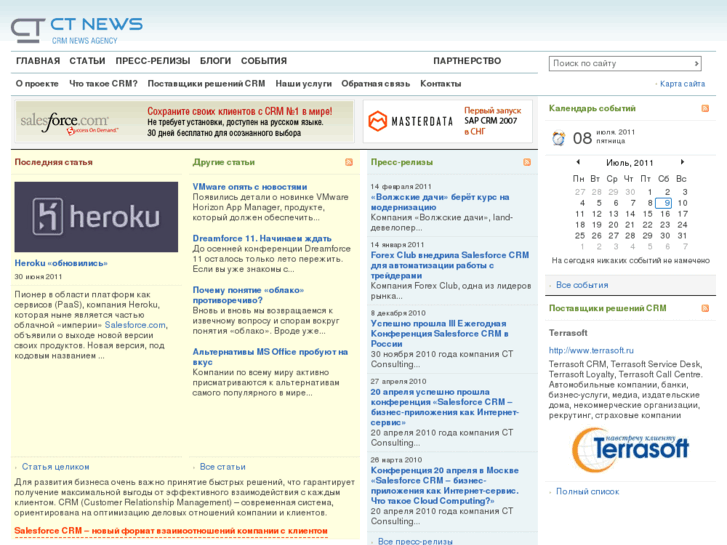Open the БЛОГИ menu item

215,61
